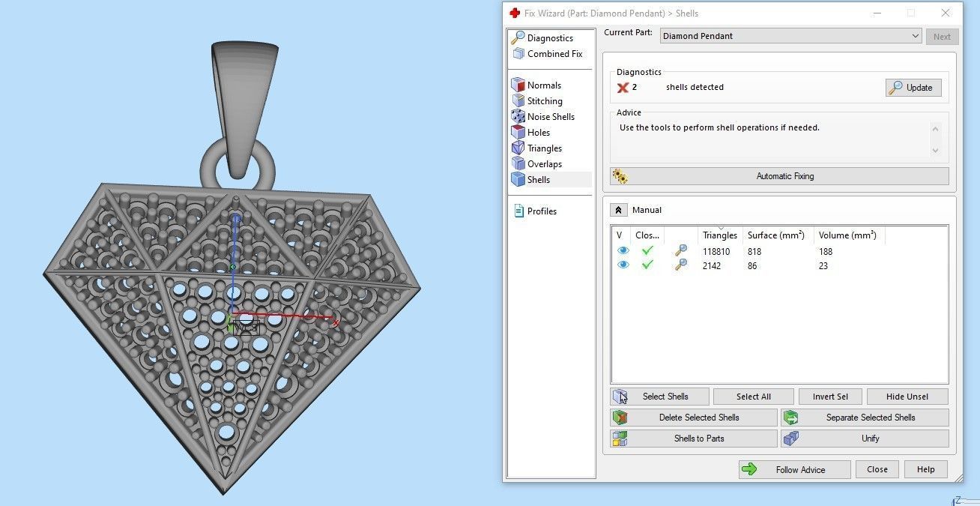This screenshot has width=980, height=506.
Task: Open the Holes fixing page
Action: [x=539, y=133]
